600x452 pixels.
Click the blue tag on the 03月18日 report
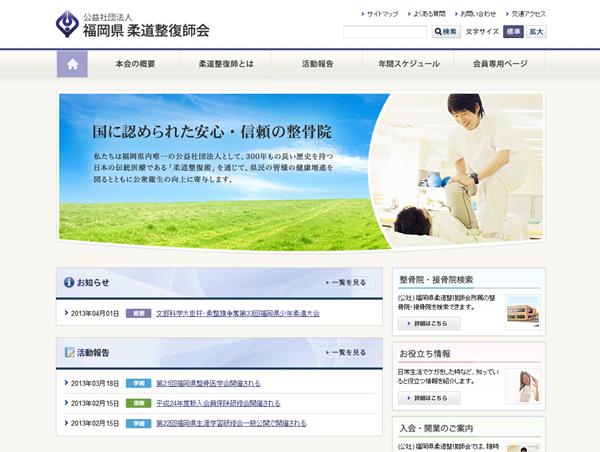pos(139,383)
